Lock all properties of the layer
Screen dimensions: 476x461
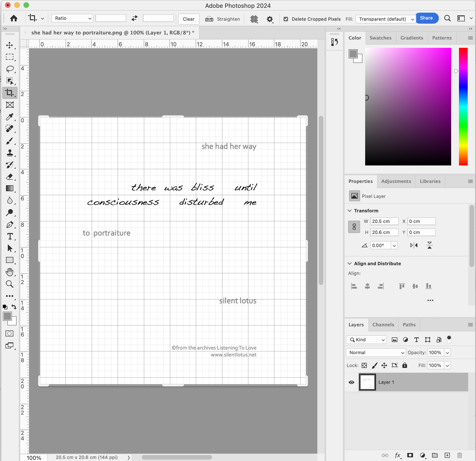pos(405,365)
